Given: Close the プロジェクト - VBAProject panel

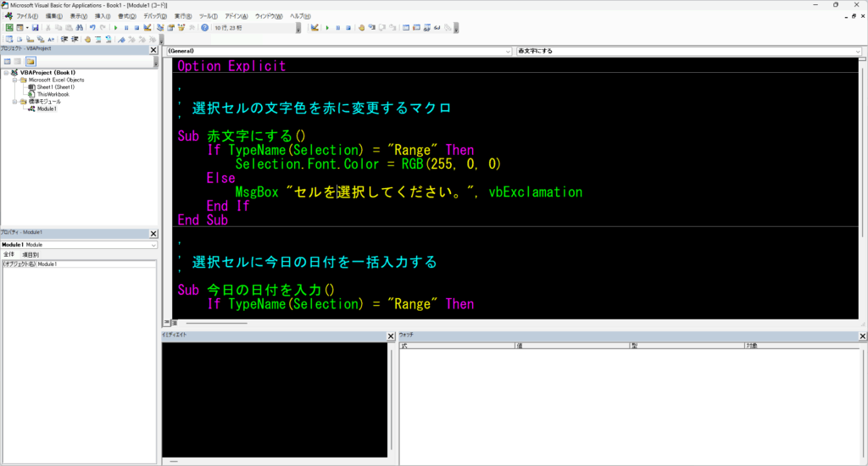Looking at the screenshot, I should (x=153, y=50).
